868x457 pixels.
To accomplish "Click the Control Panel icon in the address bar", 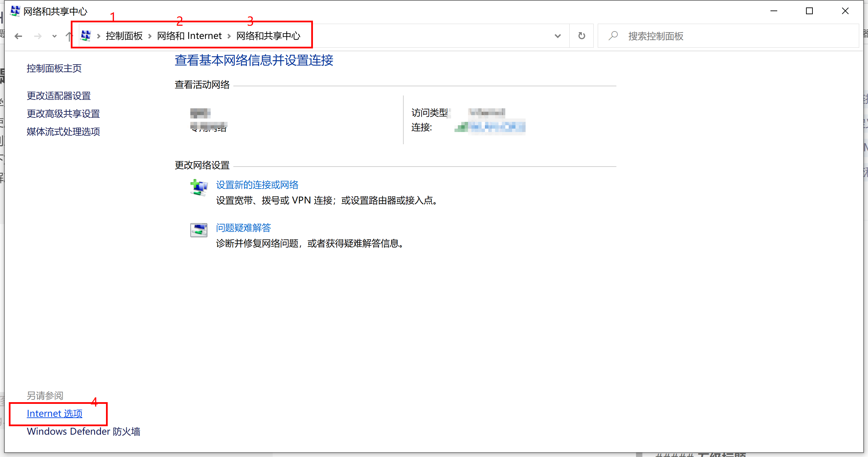I will pos(86,36).
